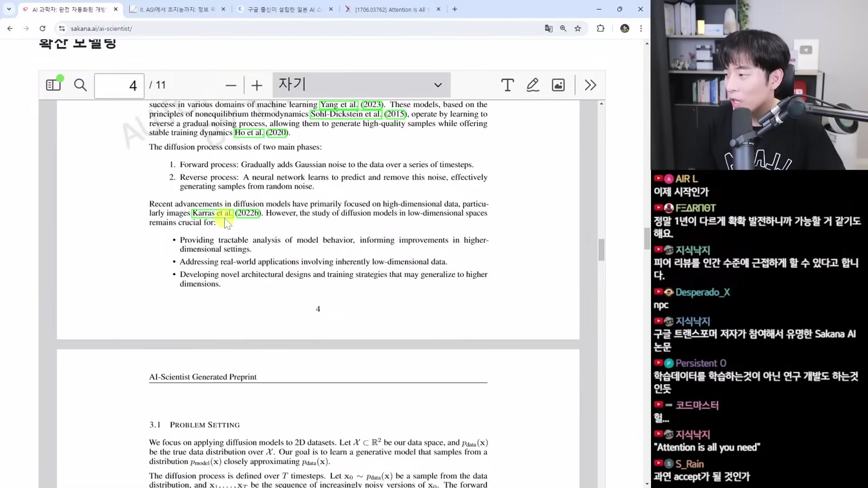Bookmark this page with the star

578,28
